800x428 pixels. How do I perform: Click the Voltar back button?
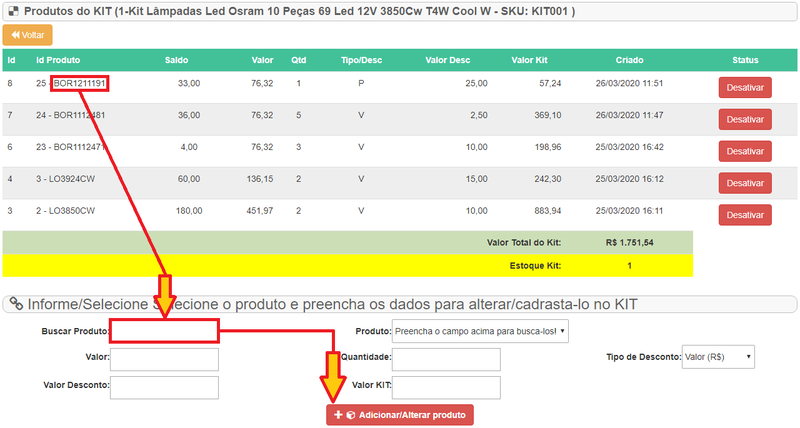click(x=28, y=35)
